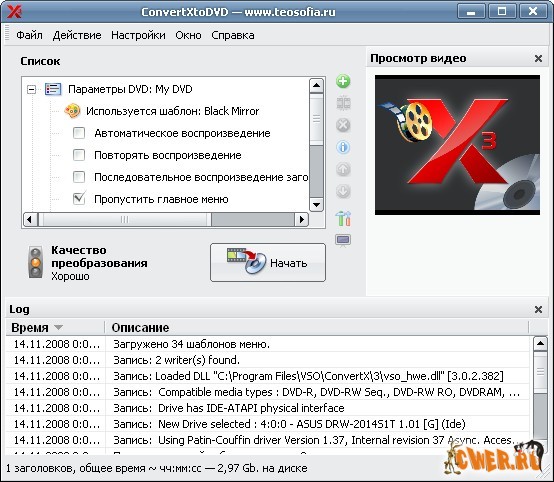Click the DVD parameters list icon

[53, 89]
